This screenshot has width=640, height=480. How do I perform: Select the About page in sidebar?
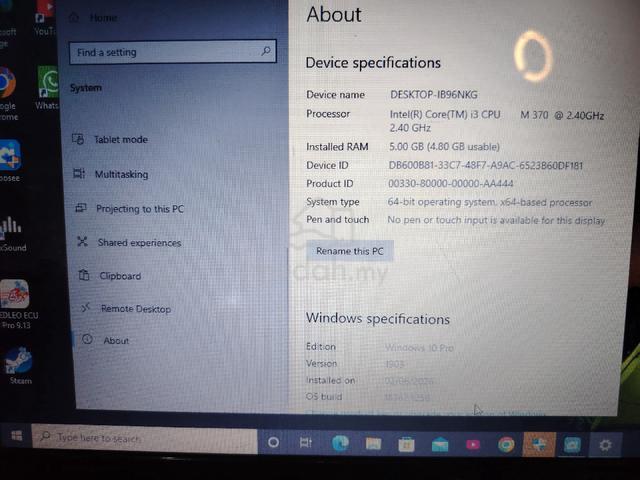[116, 340]
